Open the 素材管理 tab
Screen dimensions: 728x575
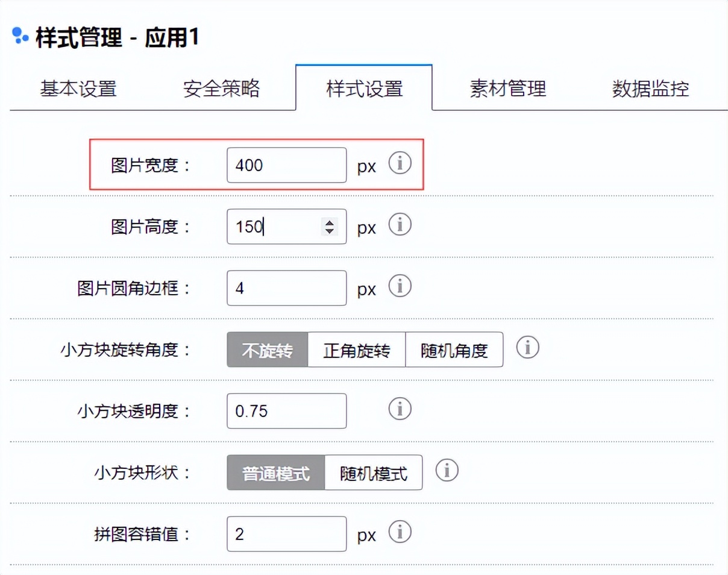pos(507,88)
